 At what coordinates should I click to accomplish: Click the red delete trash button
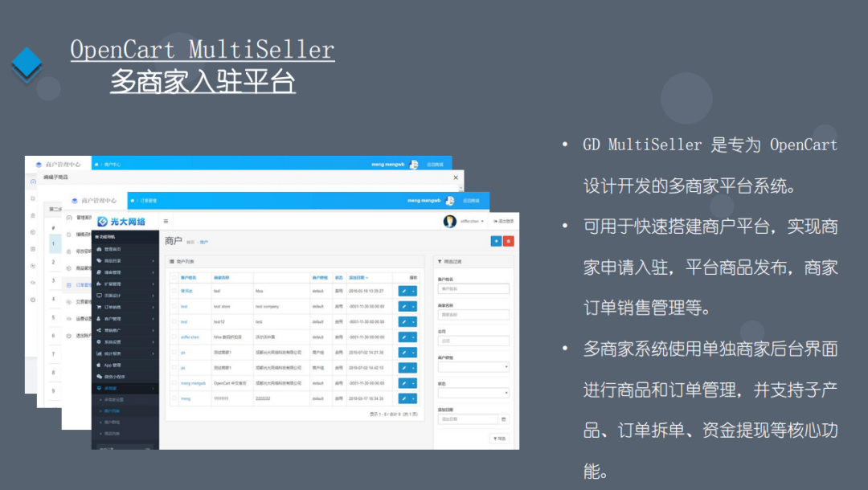(508, 241)
